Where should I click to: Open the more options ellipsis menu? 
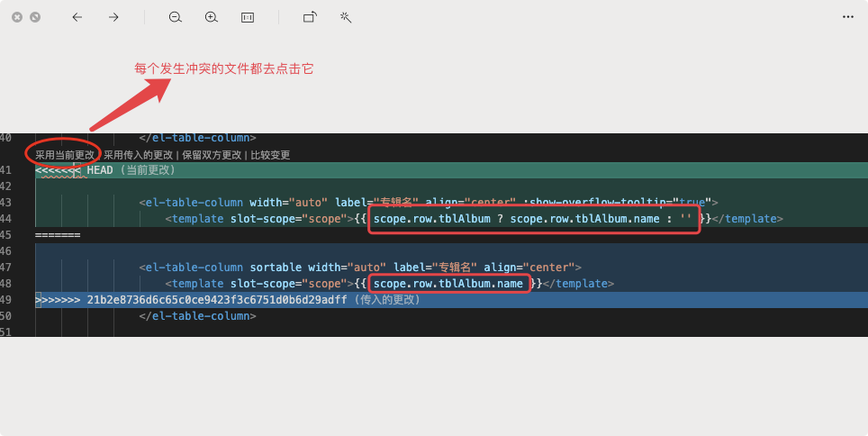[848, 17]
